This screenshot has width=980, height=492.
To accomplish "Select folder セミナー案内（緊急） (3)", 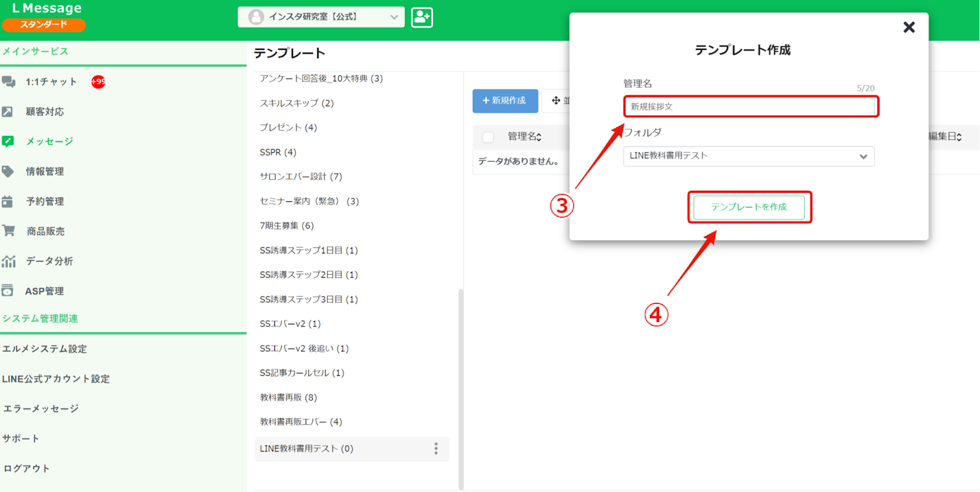I will click(x=309, y=201).
